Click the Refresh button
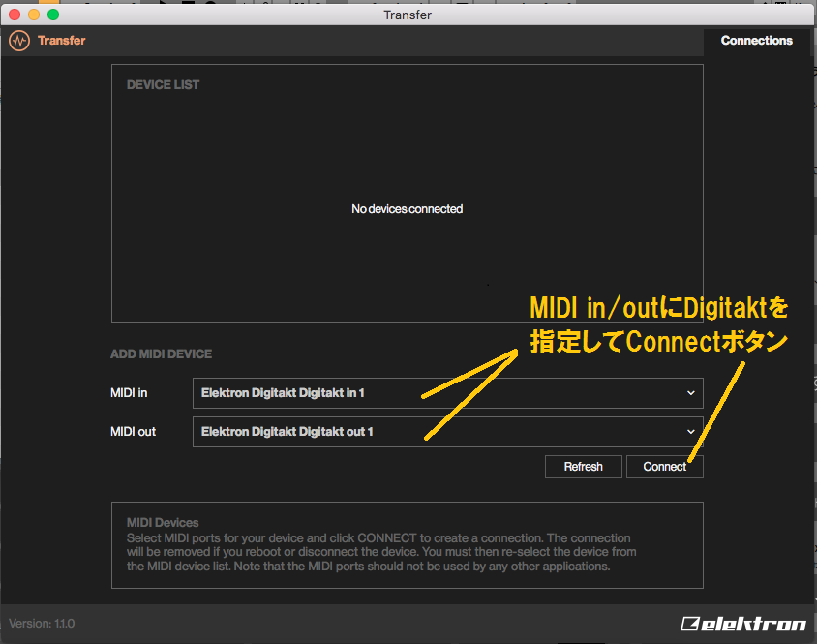 (x=583, y=467)
